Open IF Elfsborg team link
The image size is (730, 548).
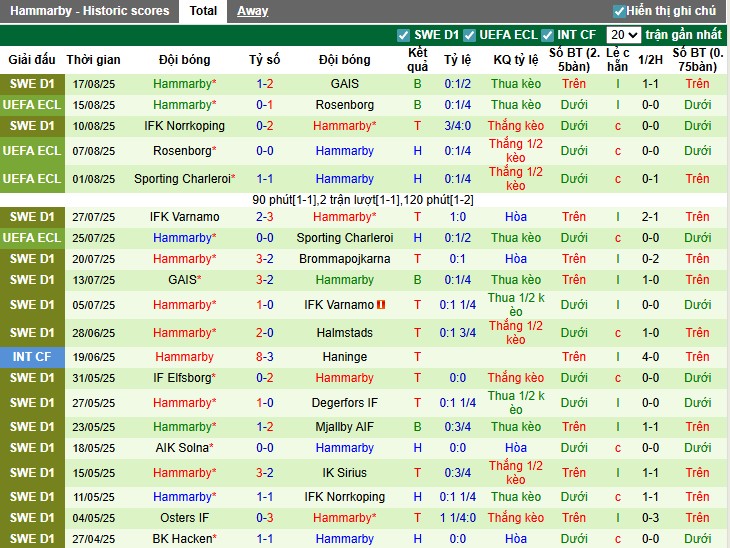click(x=182, y=378)
